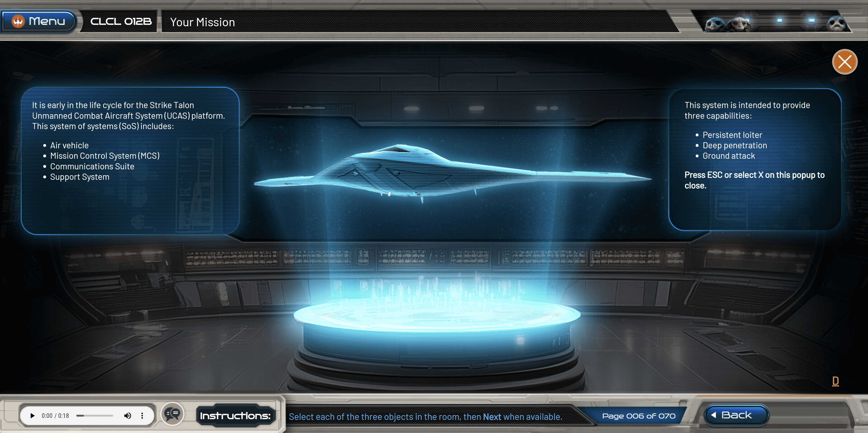Click the Menu emblem logo icon
The image size is (868, 433).
pyautogui.click(x=18, y=21)
